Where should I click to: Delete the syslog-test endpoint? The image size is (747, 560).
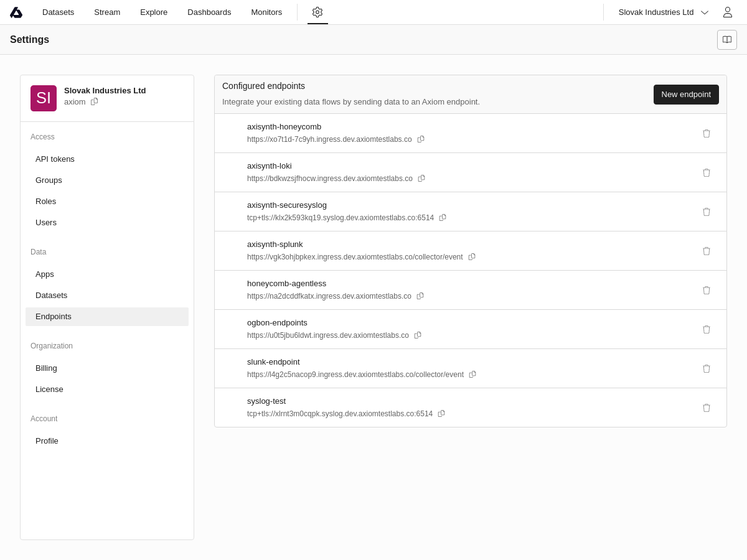tap(707, 408)
